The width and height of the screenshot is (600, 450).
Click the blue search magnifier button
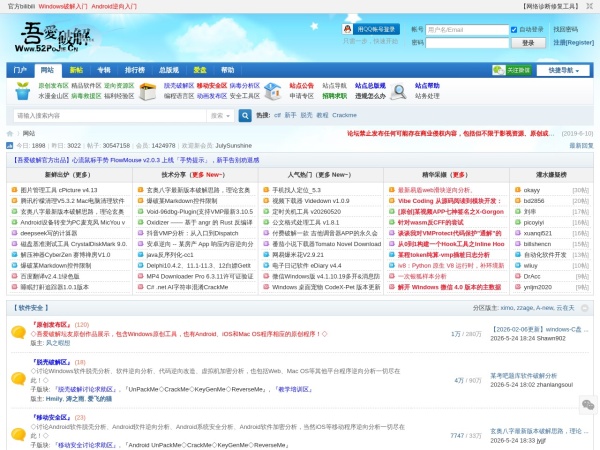(x=245, y=116)
